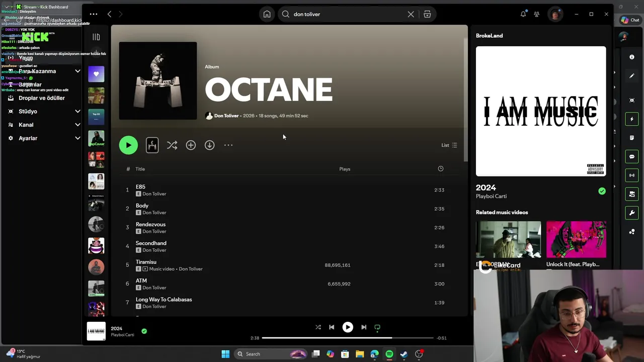The width and height of the screenshot is (644, 362).
Task: Sort tracks by duration clock icon
Action: tap(441, 169)
